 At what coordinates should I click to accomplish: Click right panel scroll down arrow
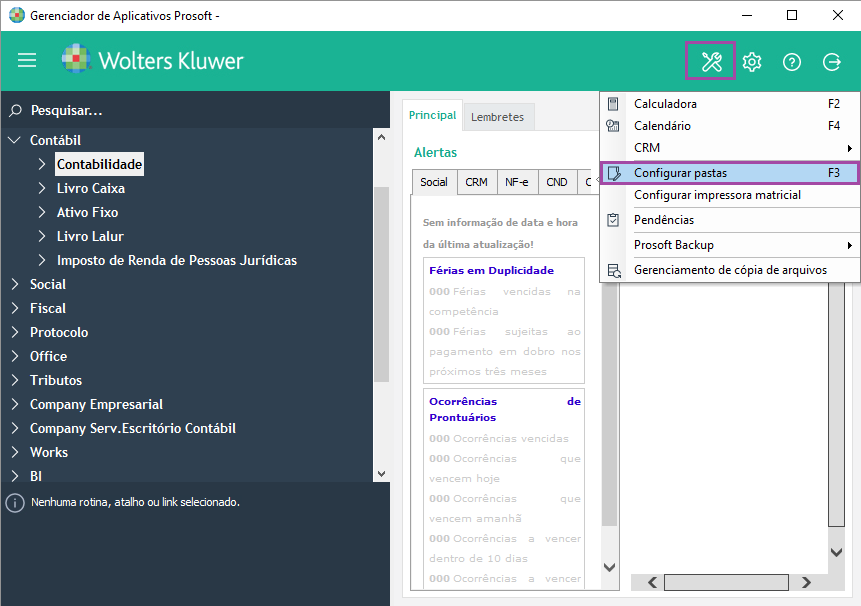836,552
